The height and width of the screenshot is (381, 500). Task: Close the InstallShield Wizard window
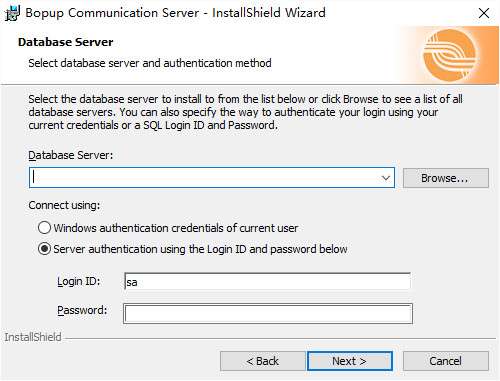(x=484, y=13)
